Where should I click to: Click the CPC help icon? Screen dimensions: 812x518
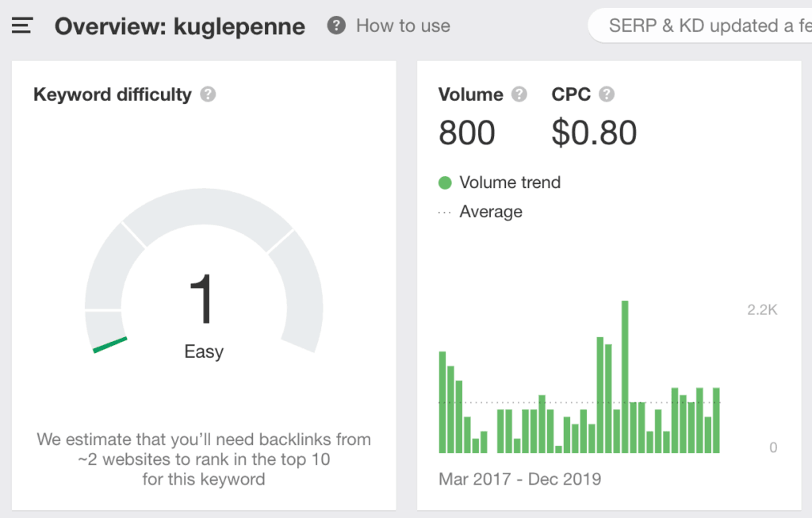point(607,94)
